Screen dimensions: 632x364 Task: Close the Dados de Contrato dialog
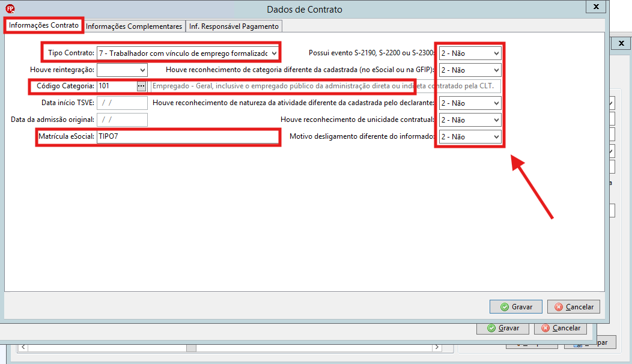(x=596, y=7)
